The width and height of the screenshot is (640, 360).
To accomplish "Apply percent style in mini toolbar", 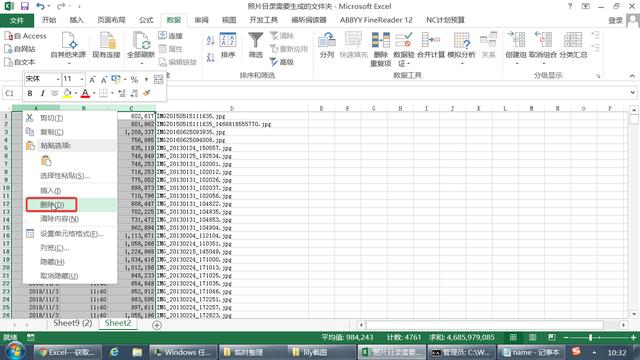I will coord(134,80).
